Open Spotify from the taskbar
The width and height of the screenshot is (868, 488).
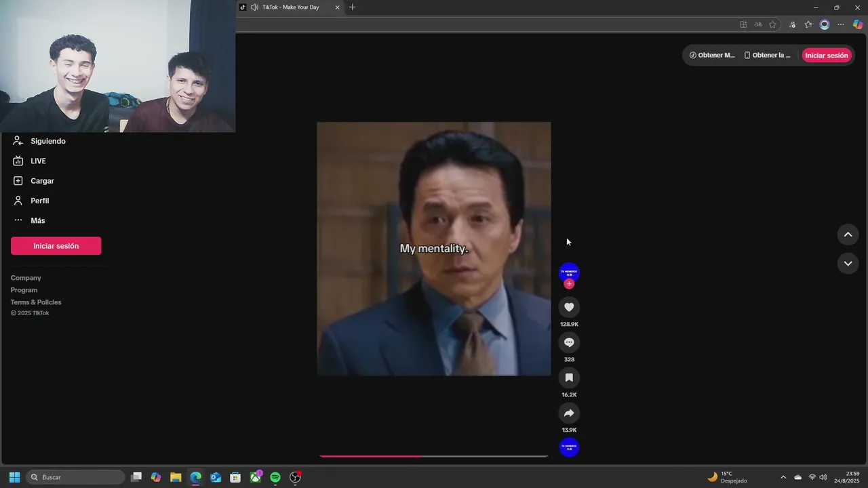tap(275, 477)
